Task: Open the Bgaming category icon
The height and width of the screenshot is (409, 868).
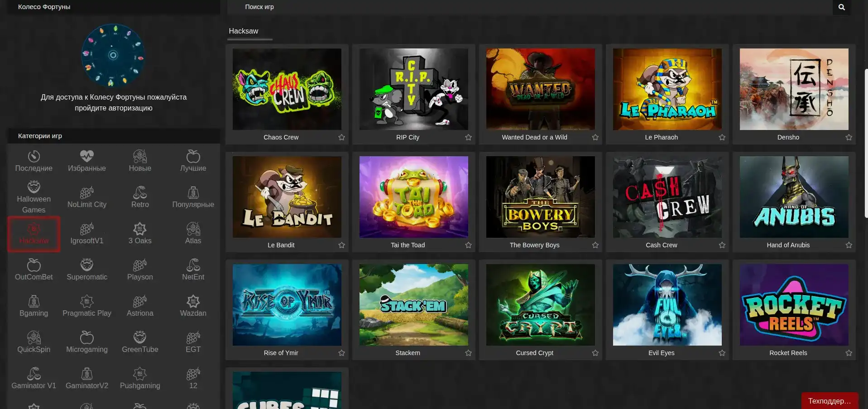Action: click(34, 302)
